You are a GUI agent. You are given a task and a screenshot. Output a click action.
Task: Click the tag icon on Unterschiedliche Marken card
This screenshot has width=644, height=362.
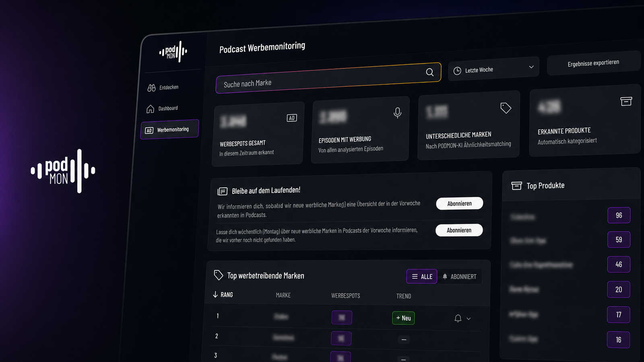point(506,108)
